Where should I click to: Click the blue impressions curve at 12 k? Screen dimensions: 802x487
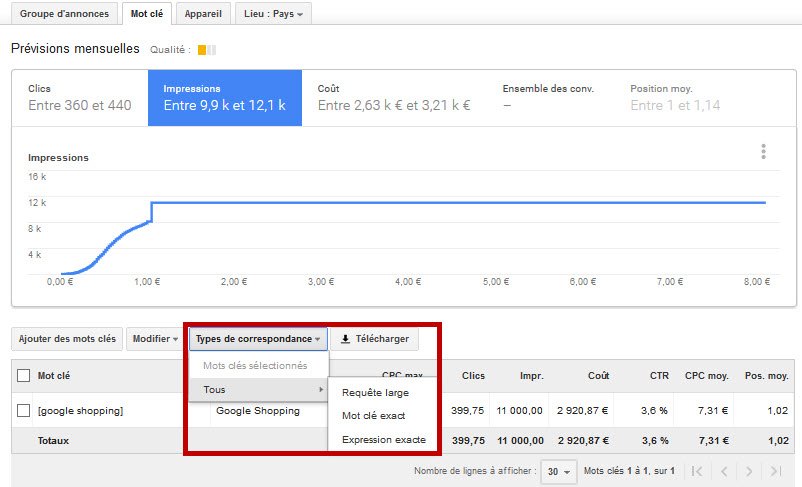tap(458, 203)
